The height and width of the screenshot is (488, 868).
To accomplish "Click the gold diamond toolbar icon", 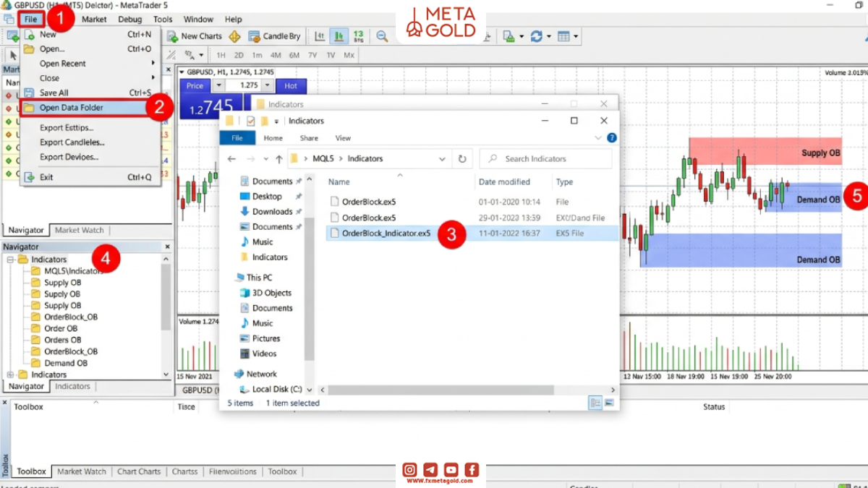I will coord(234,36).
